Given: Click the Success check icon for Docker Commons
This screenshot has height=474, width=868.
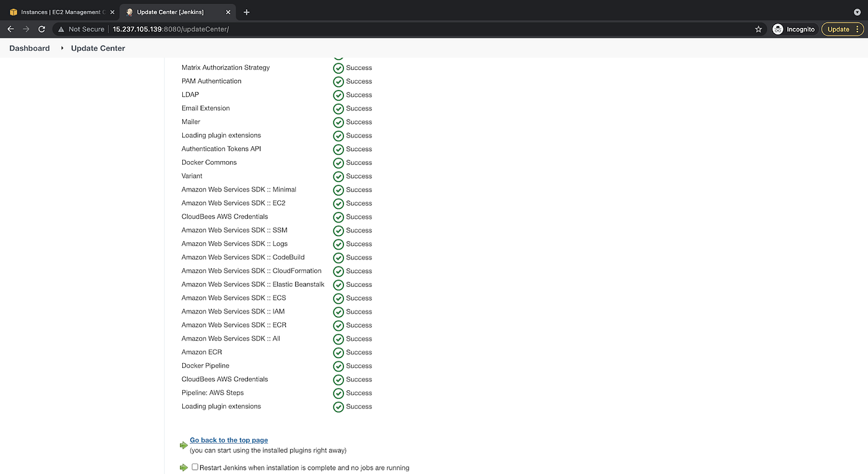Looking at the screenshot, I should (x=339, y=163).
